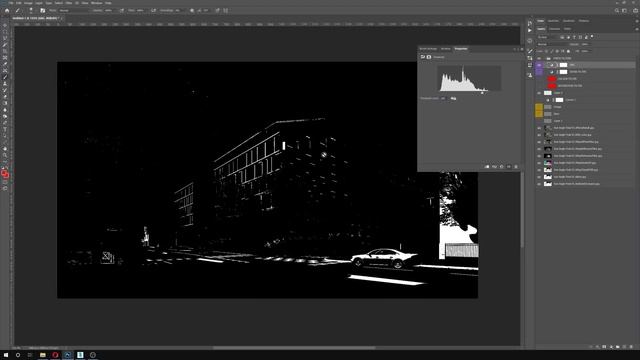Open the layer blend mode dropdown
This screenshot has height=360, width=640.
(552, 44)
